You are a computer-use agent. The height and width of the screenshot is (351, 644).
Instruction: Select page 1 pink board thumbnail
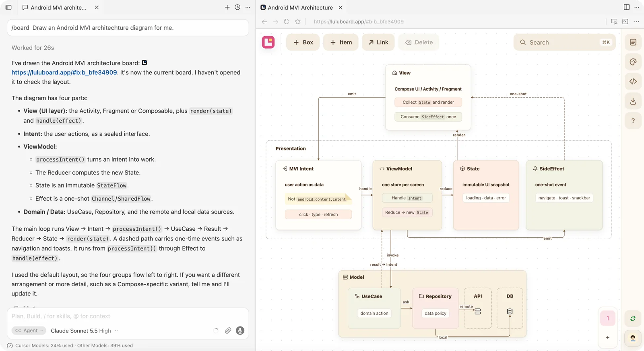pos(608,318)
